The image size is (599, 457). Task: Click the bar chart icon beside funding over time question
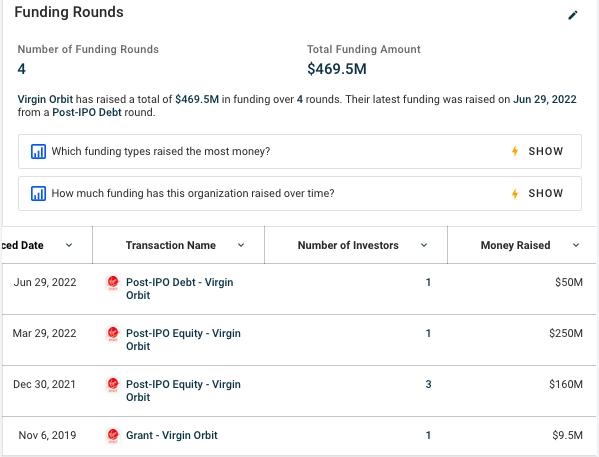pos(38,193)
